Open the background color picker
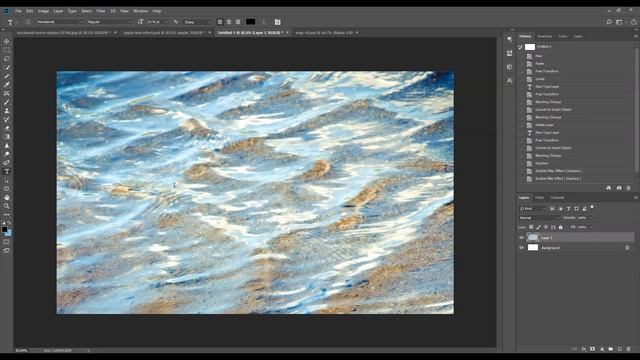 pos(9,233)
